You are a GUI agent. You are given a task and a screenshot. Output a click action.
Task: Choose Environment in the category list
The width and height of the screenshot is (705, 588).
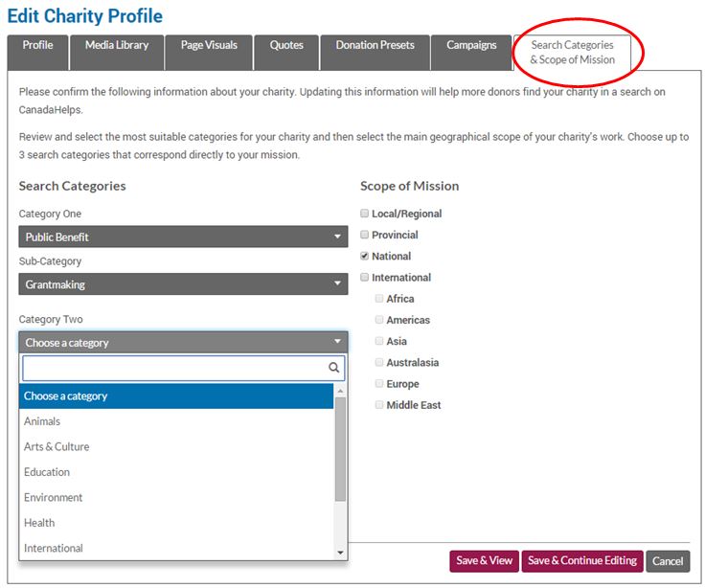pyautogui.click(x=54, y=497)
